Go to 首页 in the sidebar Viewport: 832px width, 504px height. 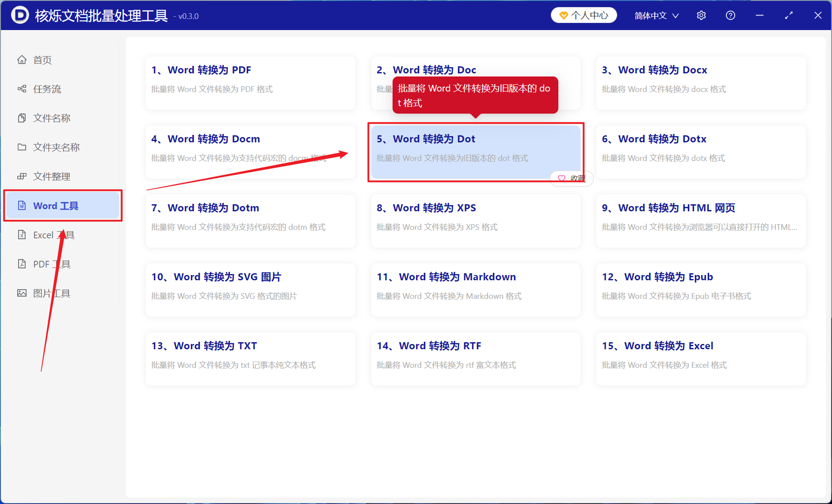pyautogui.click(x=62, y=60)
